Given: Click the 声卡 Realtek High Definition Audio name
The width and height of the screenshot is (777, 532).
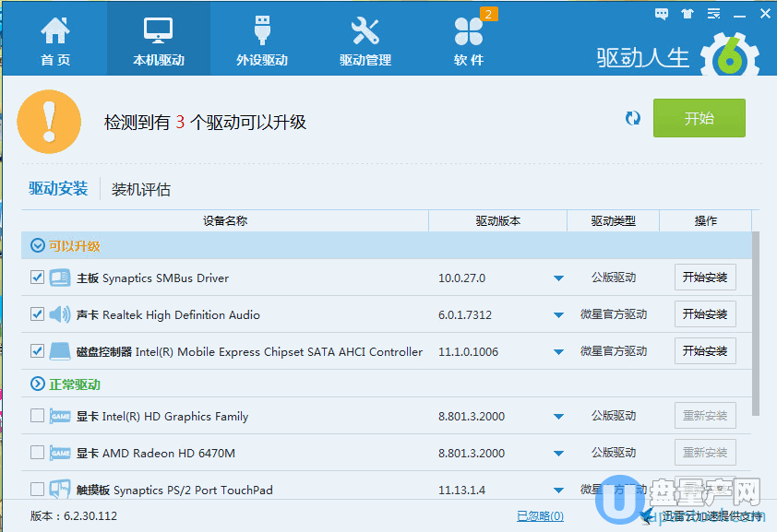Looking at the screenshot, I should [x=168, y=314].
